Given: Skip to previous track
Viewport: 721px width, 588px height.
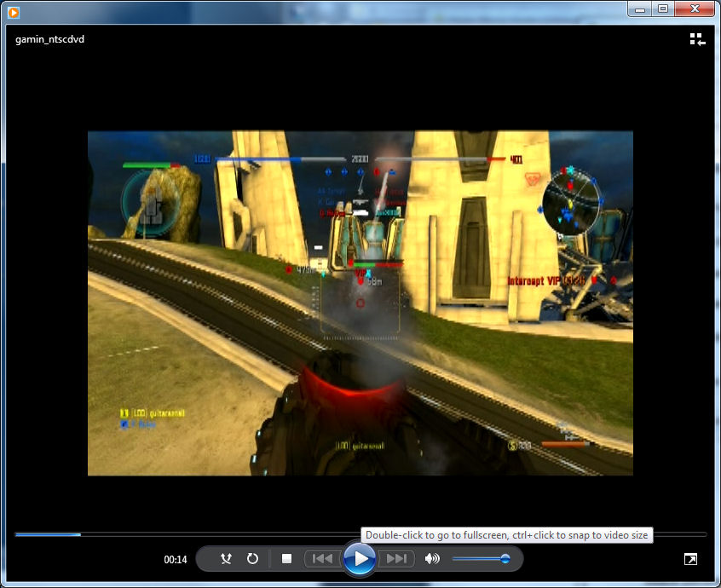Looking at the screenshot, I should point(323,558).
